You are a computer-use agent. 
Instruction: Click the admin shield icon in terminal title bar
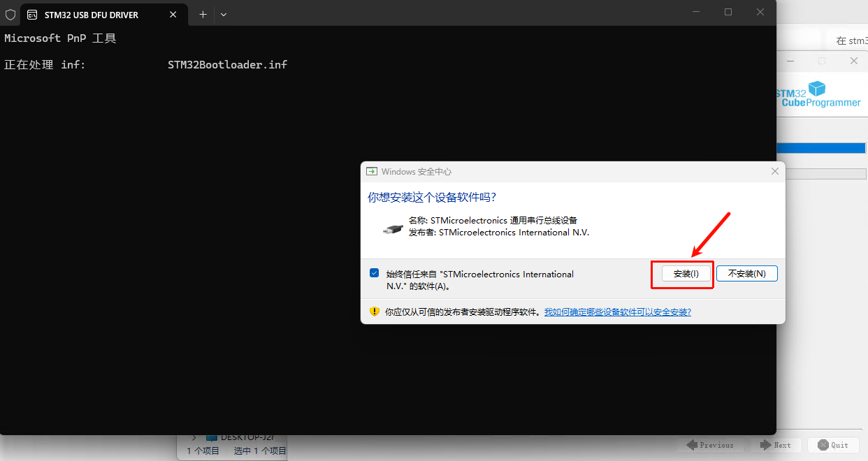[10, 14]
